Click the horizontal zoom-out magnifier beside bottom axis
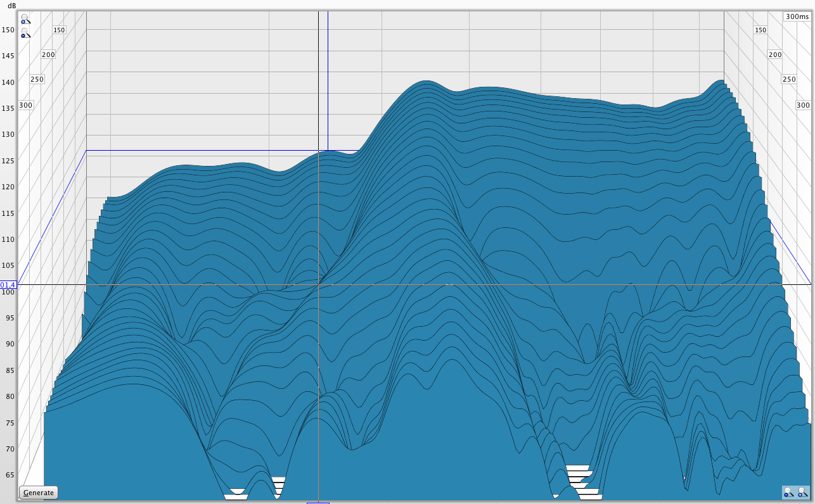 pyautogui.click(x=788, y=492)
